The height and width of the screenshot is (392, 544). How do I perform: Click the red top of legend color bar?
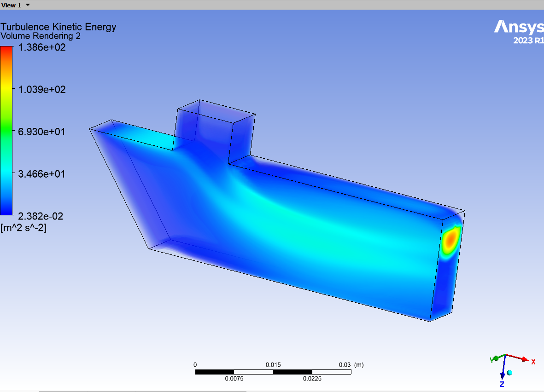(6, 52)
